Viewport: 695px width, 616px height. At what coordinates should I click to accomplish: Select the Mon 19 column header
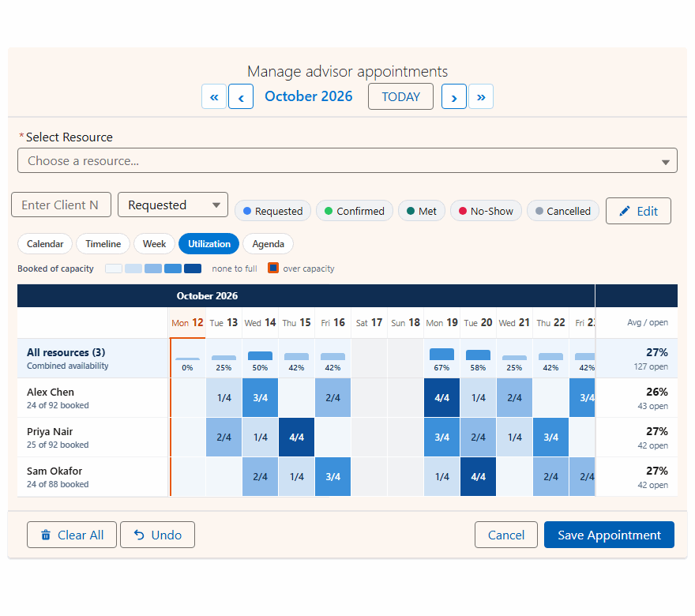click(442, 323)
